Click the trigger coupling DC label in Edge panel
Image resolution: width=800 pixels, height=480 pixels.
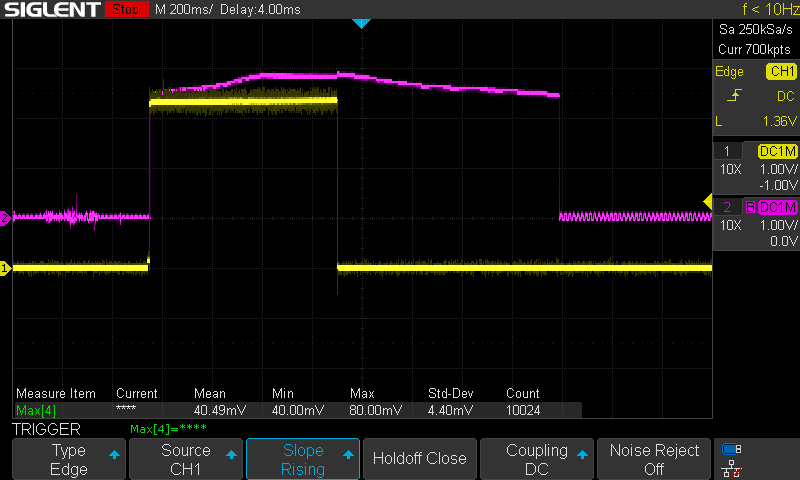(x=786, y=96)
